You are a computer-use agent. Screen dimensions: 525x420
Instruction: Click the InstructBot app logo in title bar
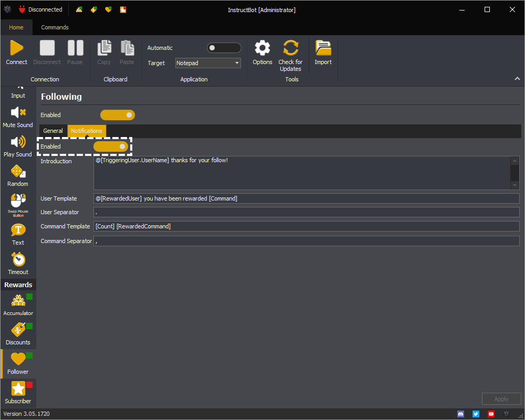coord(7,10)
